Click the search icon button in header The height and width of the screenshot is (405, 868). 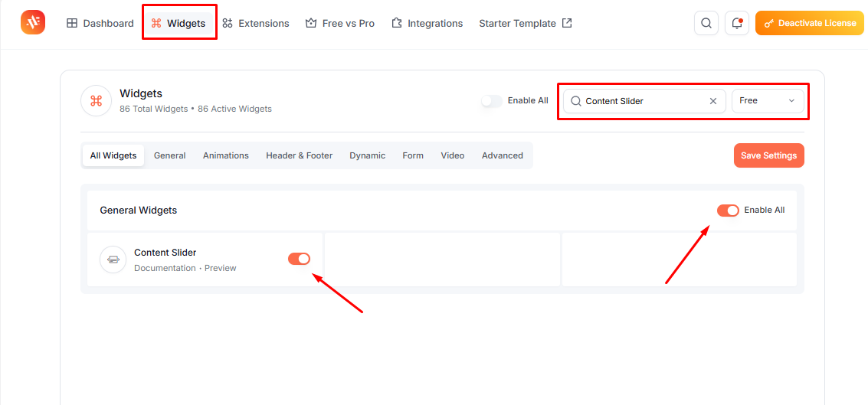(x=706, y=23)
